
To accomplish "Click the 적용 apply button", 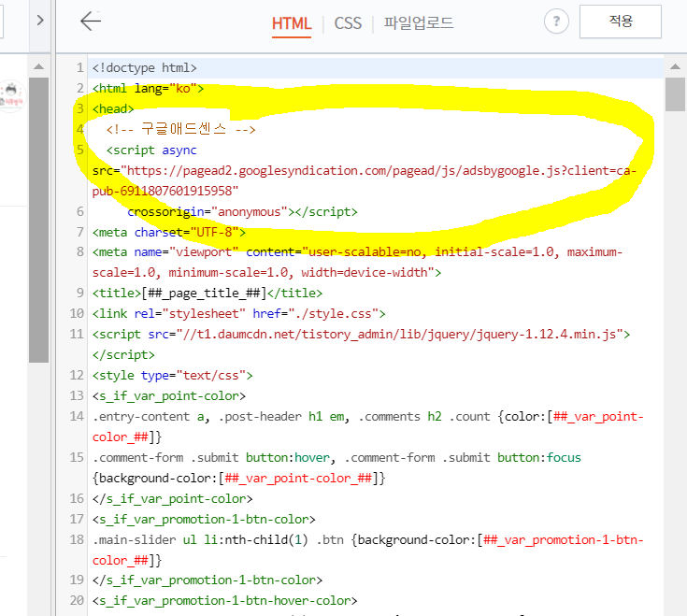I will click(621, 21).
